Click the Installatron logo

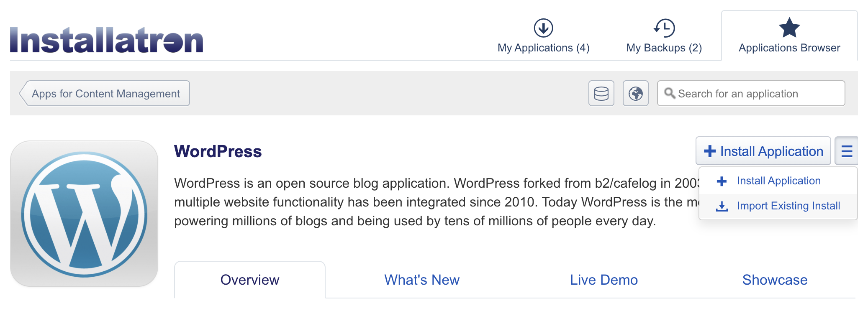(x=106, y=39)
